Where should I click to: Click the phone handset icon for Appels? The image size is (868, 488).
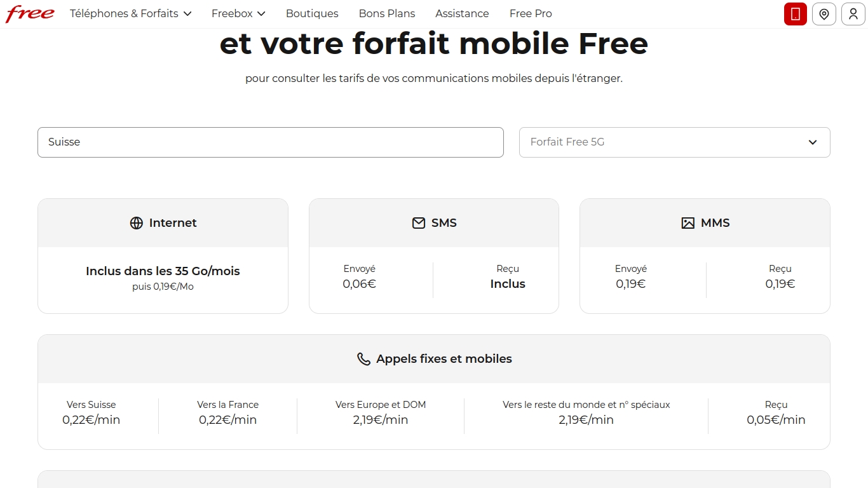(363, 359)
